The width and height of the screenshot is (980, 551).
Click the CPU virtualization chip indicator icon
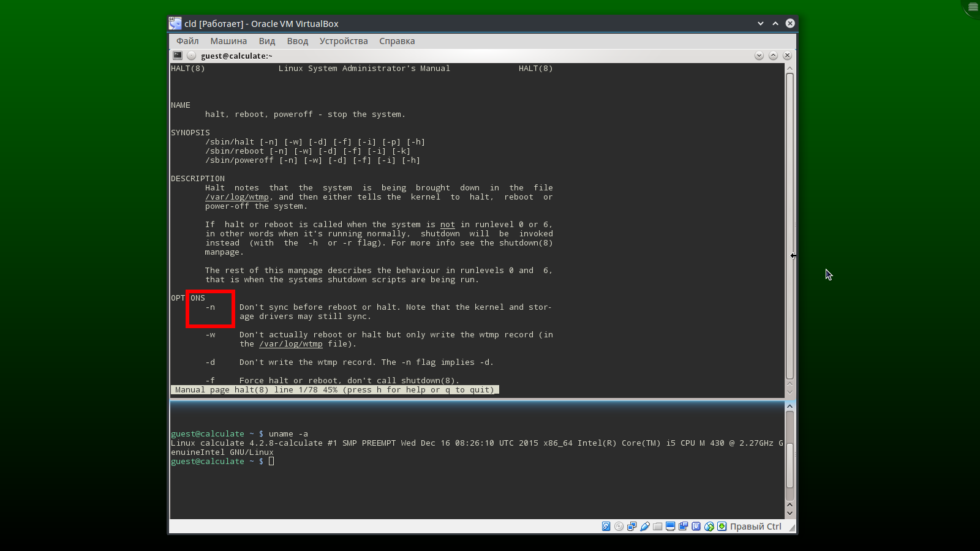[x=696, y=527]
